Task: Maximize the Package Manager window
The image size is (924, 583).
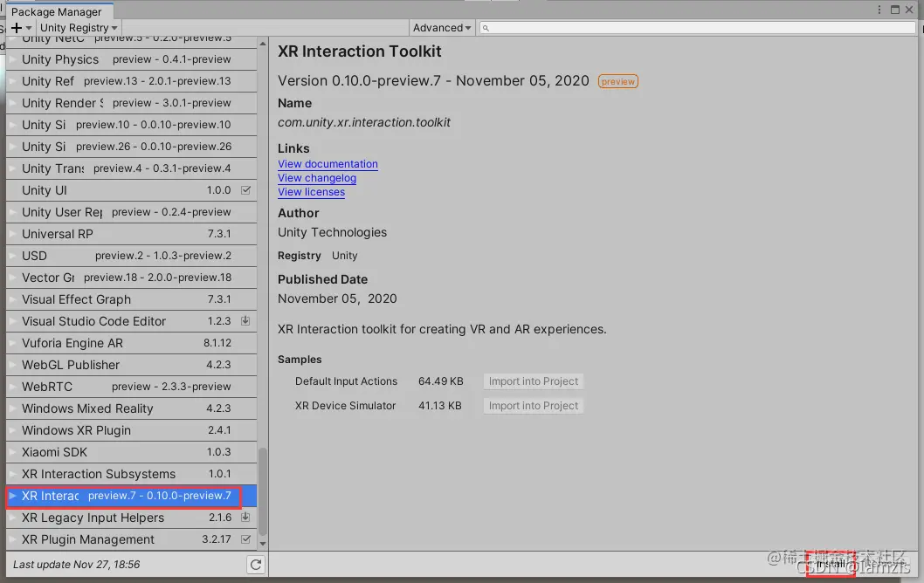Action: point(895,10)
